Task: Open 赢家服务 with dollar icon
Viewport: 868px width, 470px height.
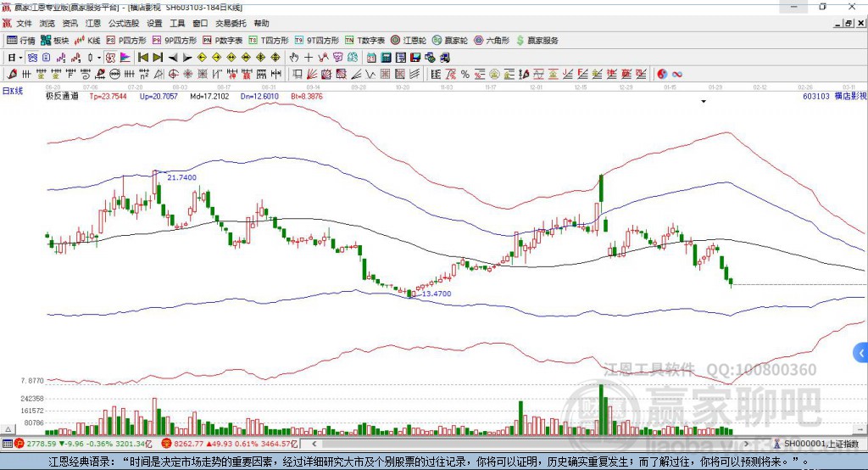Action: point(537,41)
